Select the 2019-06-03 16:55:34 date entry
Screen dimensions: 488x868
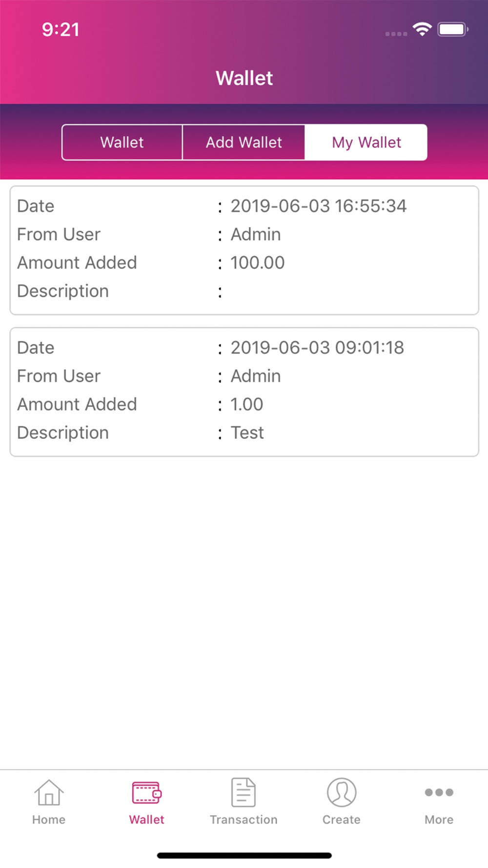coord(318,206)
